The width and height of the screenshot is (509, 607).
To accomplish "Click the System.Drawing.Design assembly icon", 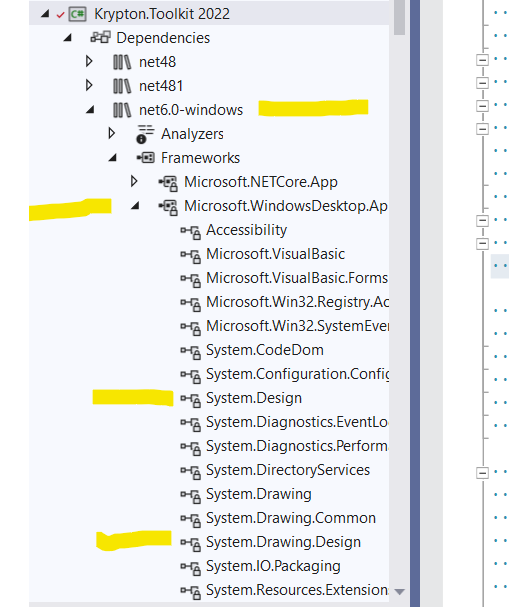I will coord(191,544).
